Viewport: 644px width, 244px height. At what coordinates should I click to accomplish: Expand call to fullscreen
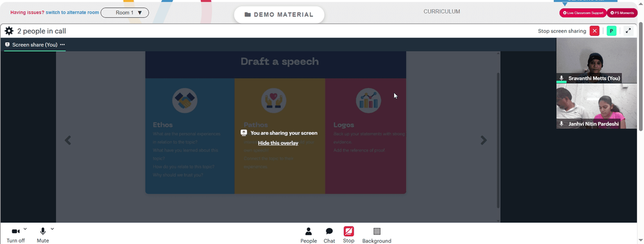click(x=628, y=31)
